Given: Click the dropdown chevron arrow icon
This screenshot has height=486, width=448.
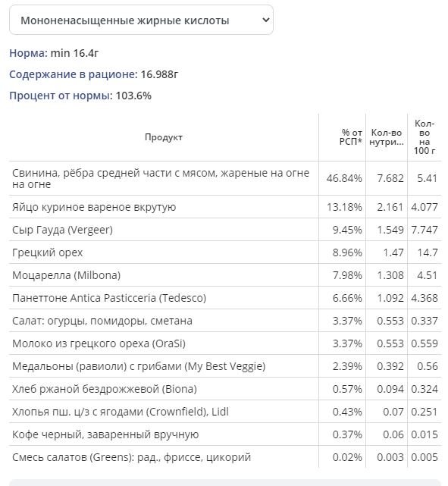Looking at the screenshot, I should 265,20.
